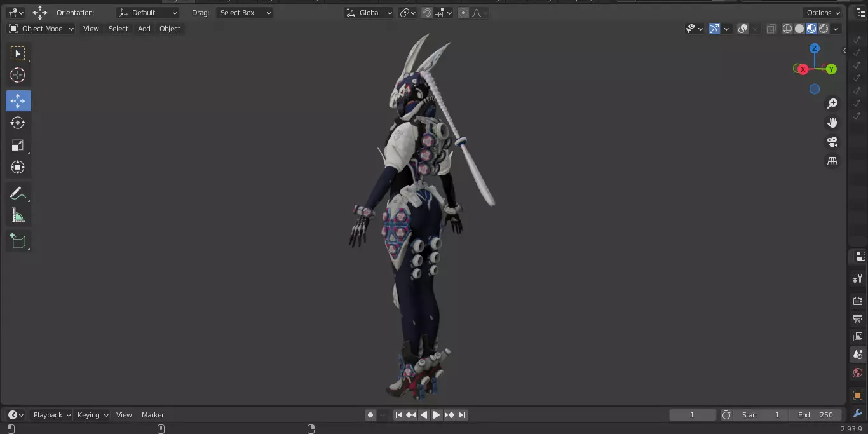The height and width of the screenshot is (434, 868).
Task: Toggle proportional editing
Action: tap(463, 13)
